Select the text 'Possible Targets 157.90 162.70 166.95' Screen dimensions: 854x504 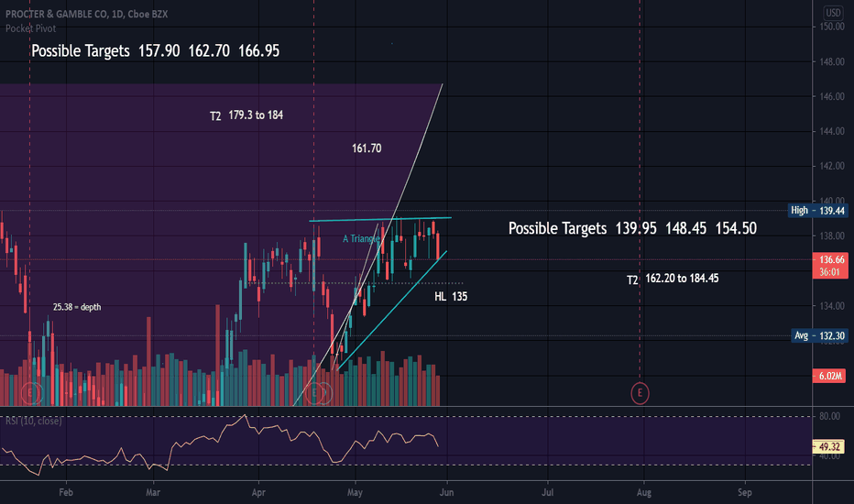pos(155,50)
